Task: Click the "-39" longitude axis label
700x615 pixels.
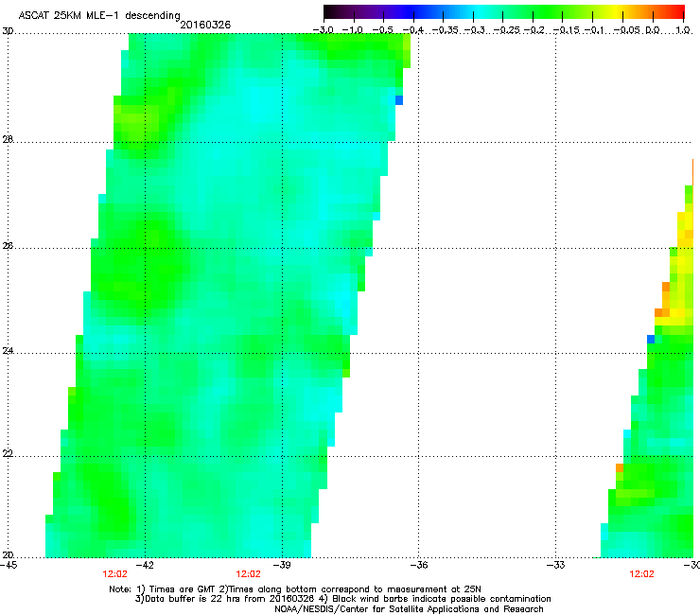Action: click(282, 565)
